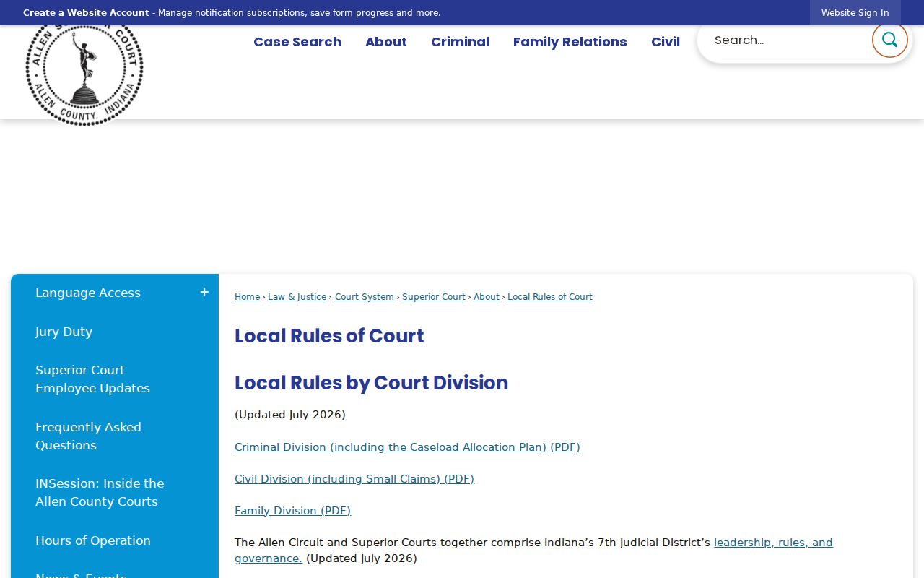Click the Local Rules by Court Division heading

[371, 383]
